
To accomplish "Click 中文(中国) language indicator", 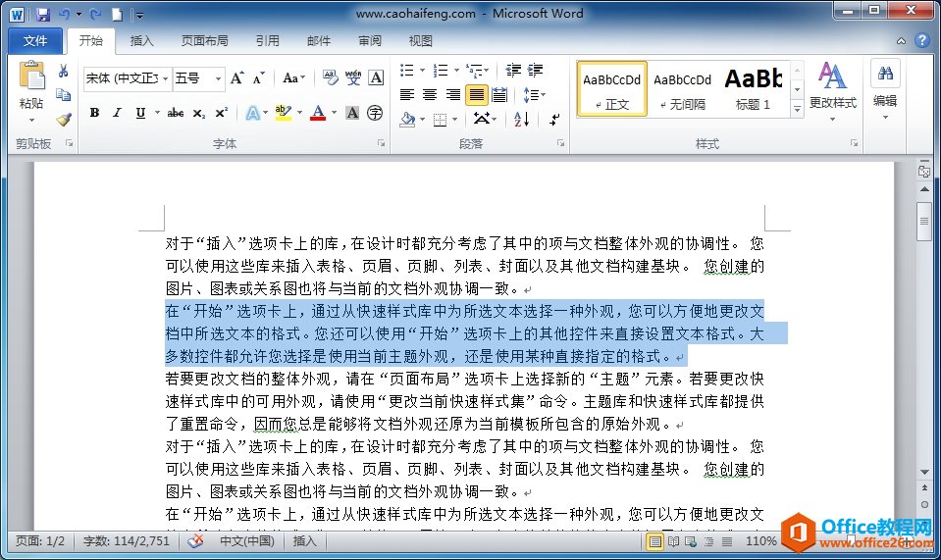I will click(246, 540).
